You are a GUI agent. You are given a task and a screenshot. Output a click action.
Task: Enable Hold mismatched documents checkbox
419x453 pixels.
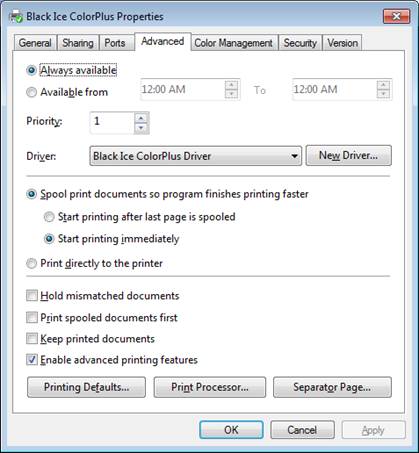coord(32,296)
